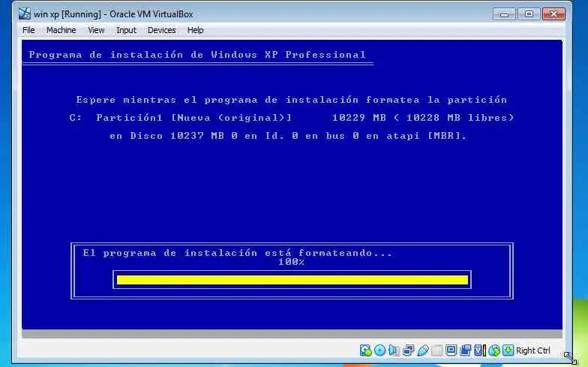The image size is (588, 367).
Task: Click the CPU virtualization V status icon
Action: pyautogui.click(x=480, y=350)
